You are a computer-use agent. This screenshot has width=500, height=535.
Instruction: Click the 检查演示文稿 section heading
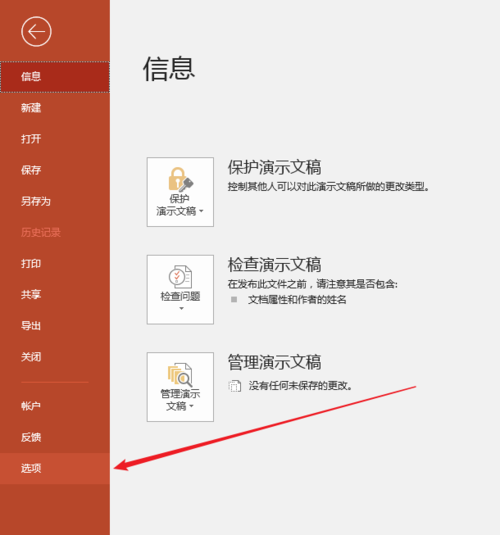(274, 265)
